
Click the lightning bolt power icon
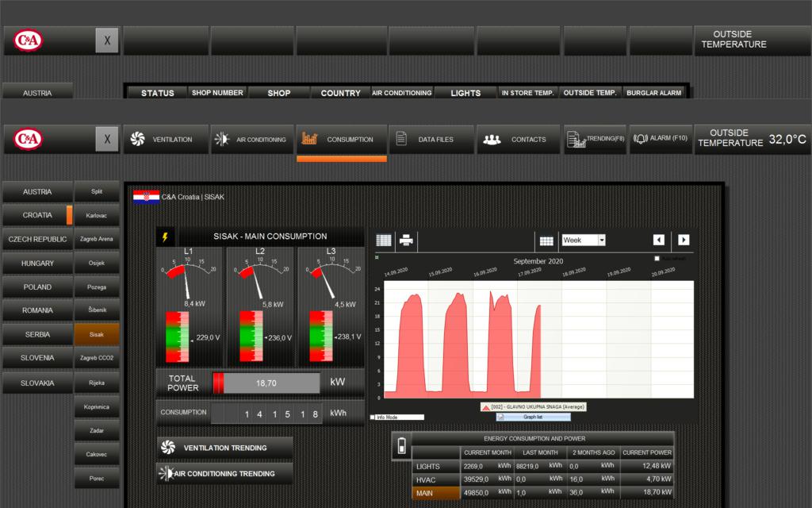[x=165, y=237]
